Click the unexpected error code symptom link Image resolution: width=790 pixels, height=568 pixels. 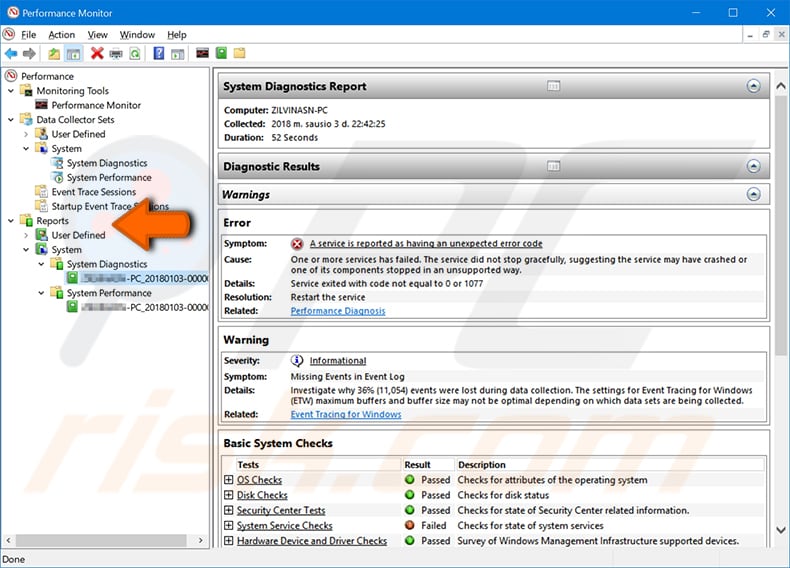426,243
